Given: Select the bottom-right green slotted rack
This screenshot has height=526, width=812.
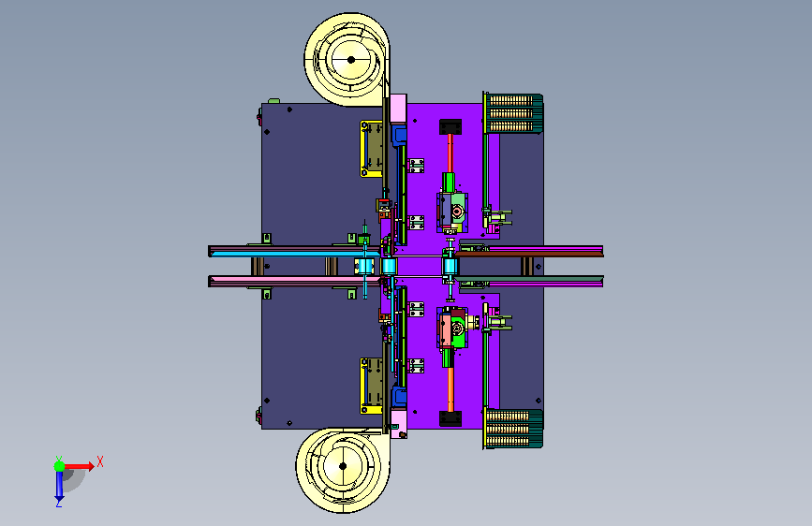Looking at the screenshot, I should [513, 428].
